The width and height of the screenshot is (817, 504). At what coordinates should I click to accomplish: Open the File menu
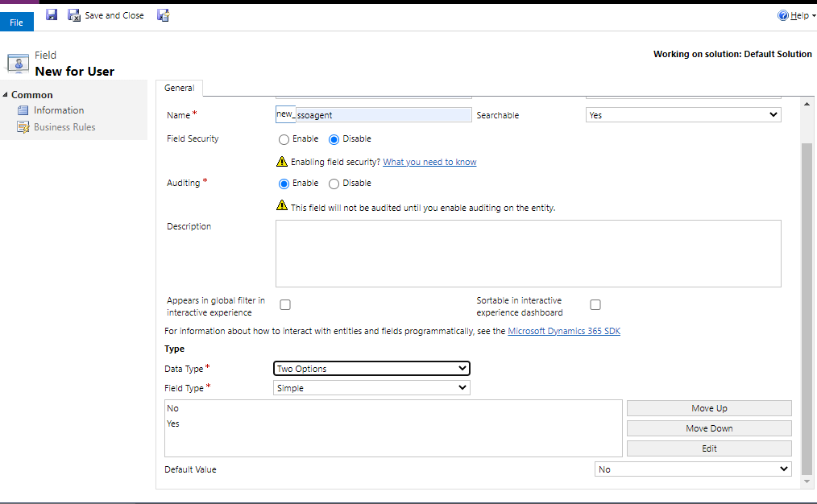(x=16, y=23)
